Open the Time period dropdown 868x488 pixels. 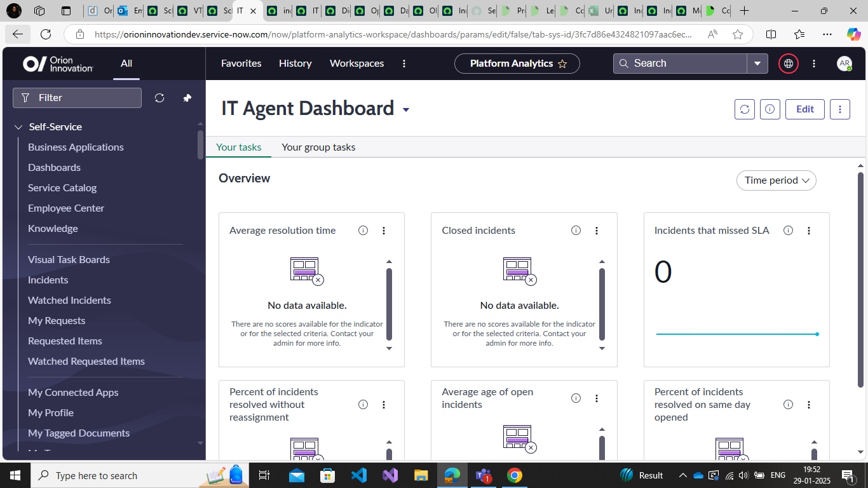coord(776,180)
